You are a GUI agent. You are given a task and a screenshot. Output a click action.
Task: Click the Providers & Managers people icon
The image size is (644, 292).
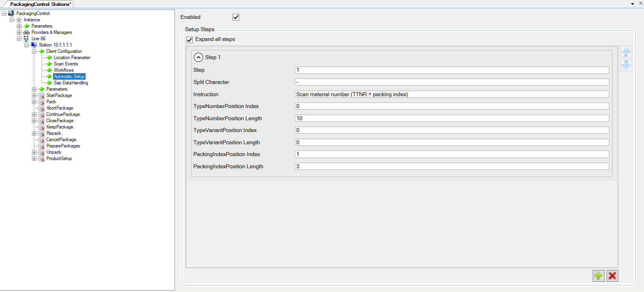coord(26,32)
